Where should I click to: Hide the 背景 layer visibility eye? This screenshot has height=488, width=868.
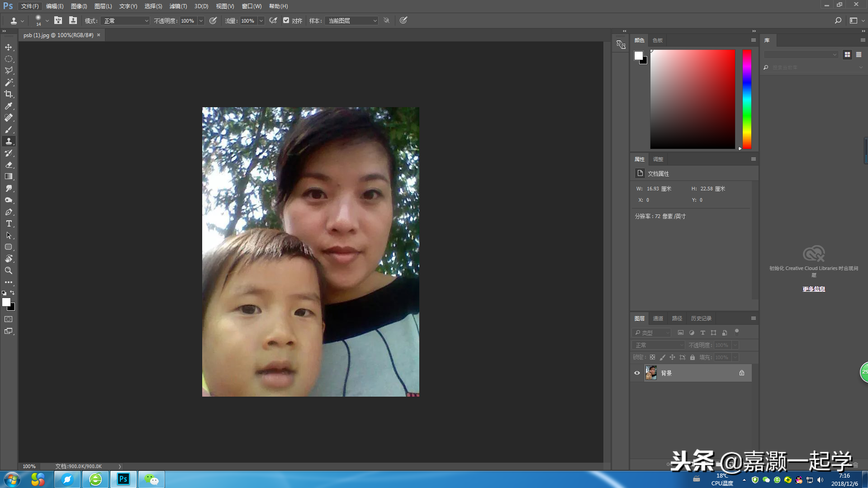pos(637,373)
